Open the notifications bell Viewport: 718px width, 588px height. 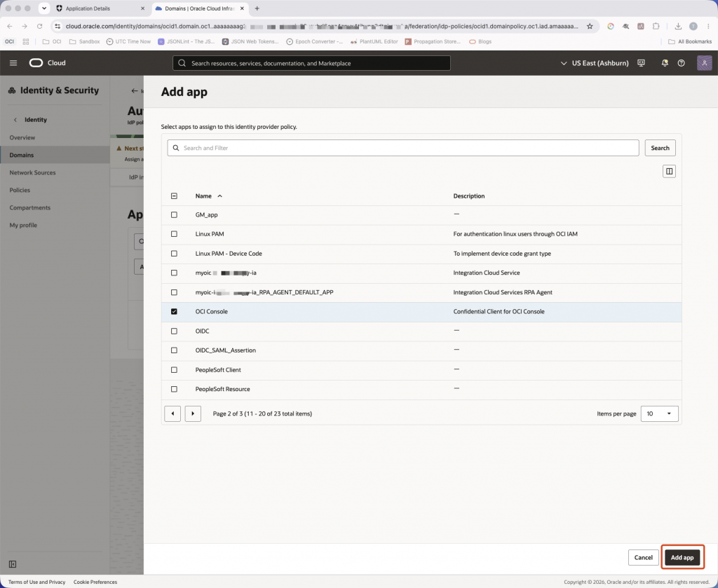(x=665, y=63)
